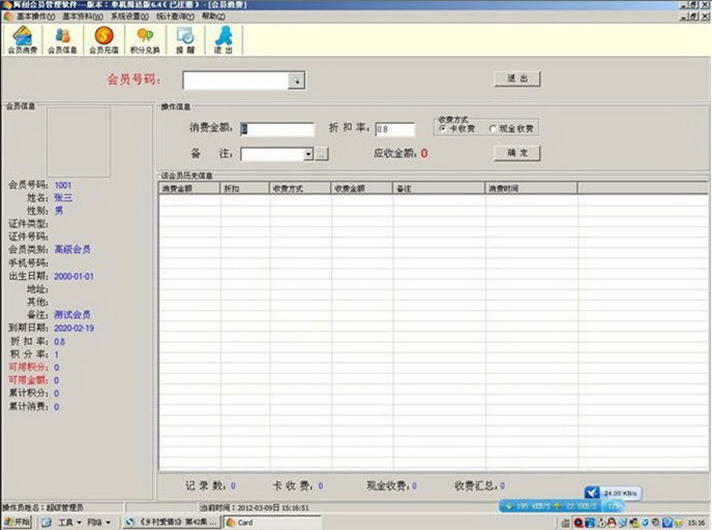Click the blue bird speed widget icon
Image resolution: width=712 pixels, height=530 pixels.
click(x=592, y=493)
